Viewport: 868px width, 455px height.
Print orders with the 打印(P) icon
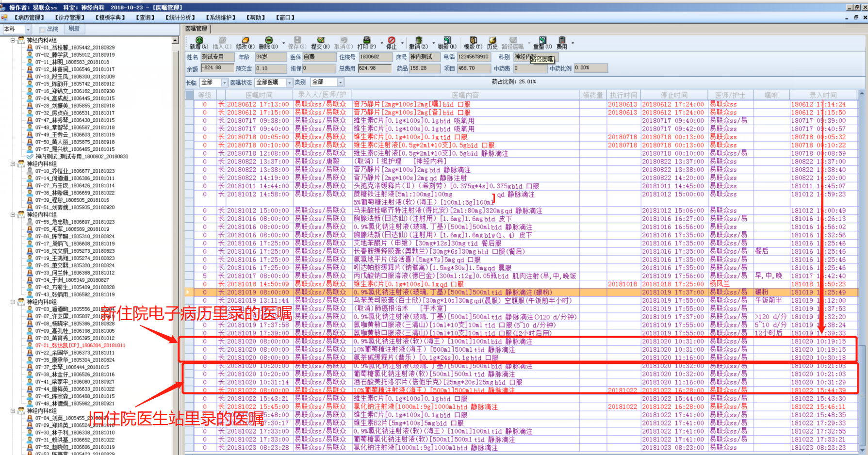coord(366,40)
